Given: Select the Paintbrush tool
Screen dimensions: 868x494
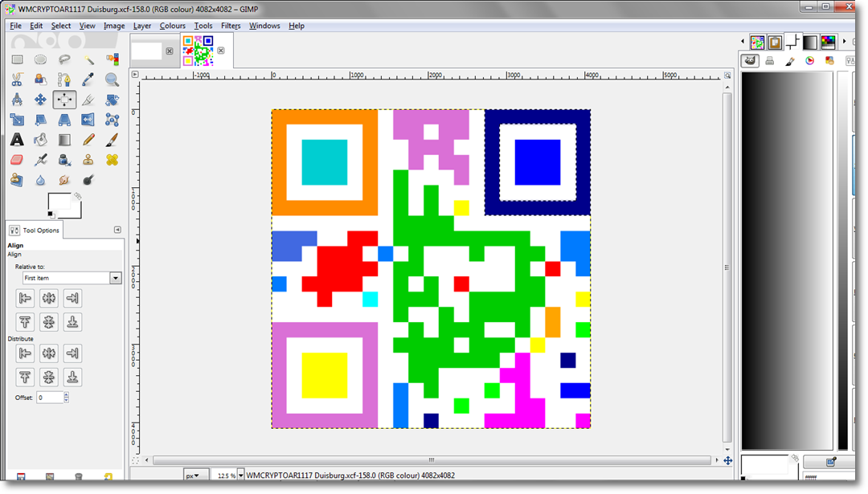Looking at the screenshot, I should tap(112, 140).
